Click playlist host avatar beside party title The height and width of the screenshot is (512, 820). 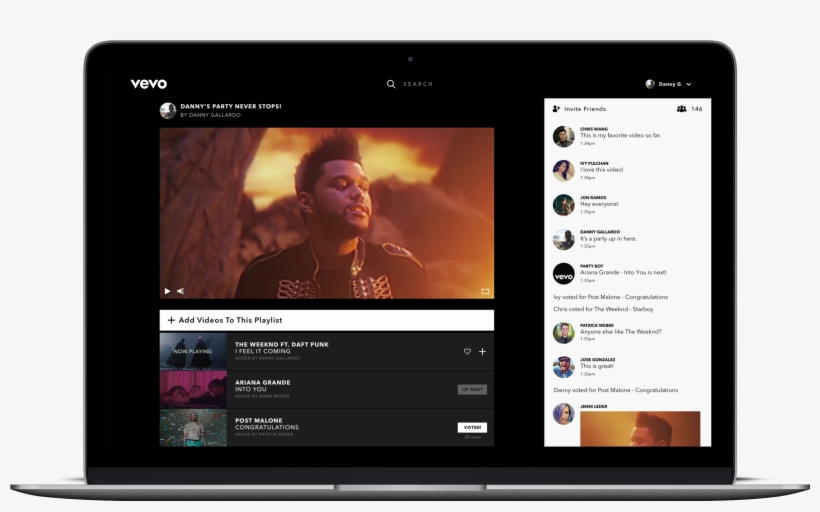168,110
